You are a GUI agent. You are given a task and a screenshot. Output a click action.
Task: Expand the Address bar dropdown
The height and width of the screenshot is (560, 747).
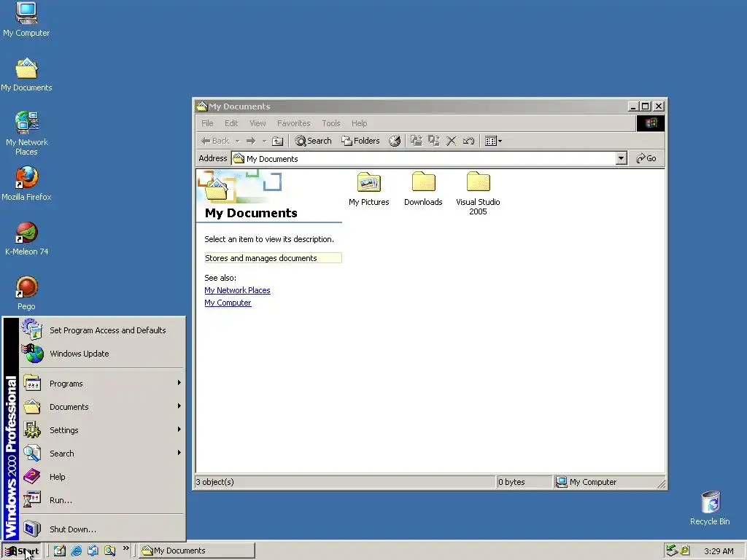point(621,158)
